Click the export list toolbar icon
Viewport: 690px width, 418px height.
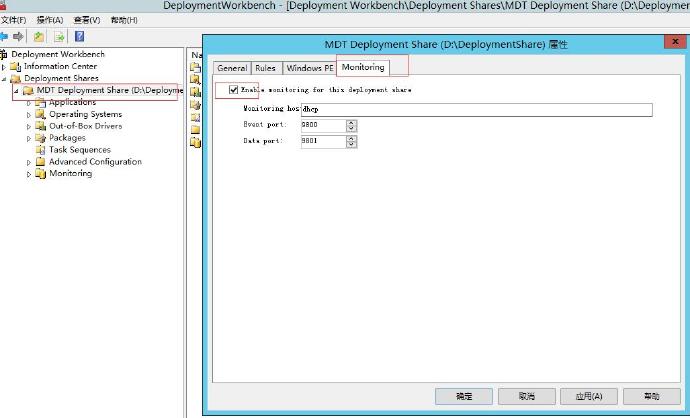(59, 37)
